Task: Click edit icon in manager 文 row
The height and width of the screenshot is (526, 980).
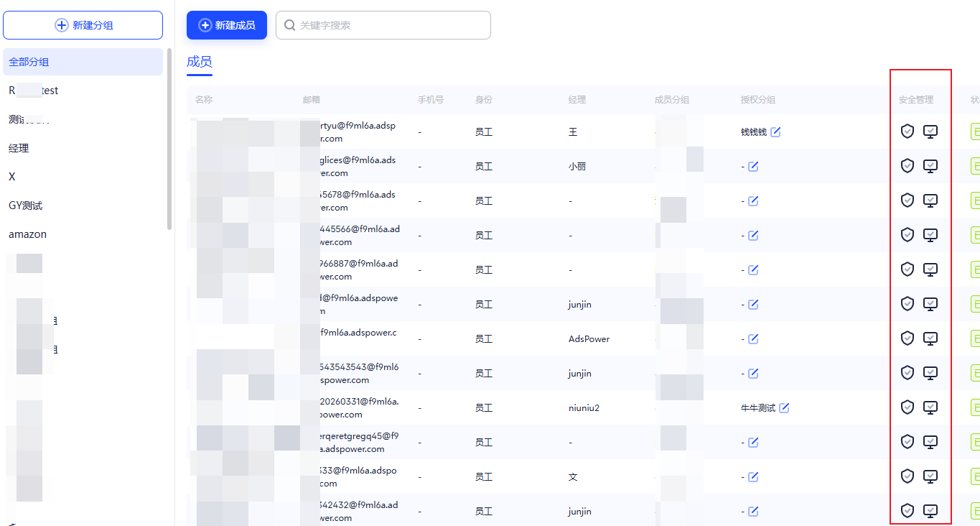Action: click(x=753, y=476)
